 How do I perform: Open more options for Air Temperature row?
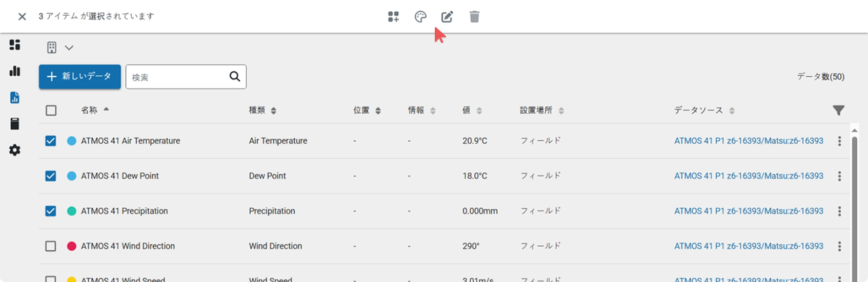click(x=839, y=141)
